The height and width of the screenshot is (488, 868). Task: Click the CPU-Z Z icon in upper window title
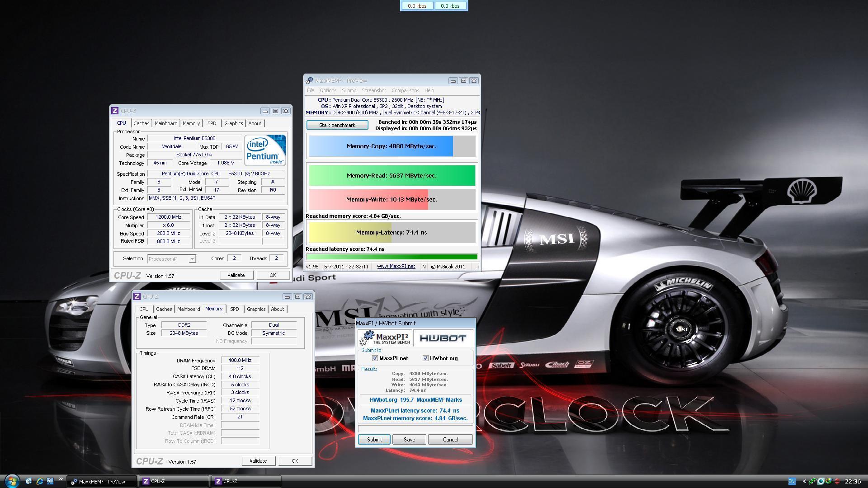point(115,111)
